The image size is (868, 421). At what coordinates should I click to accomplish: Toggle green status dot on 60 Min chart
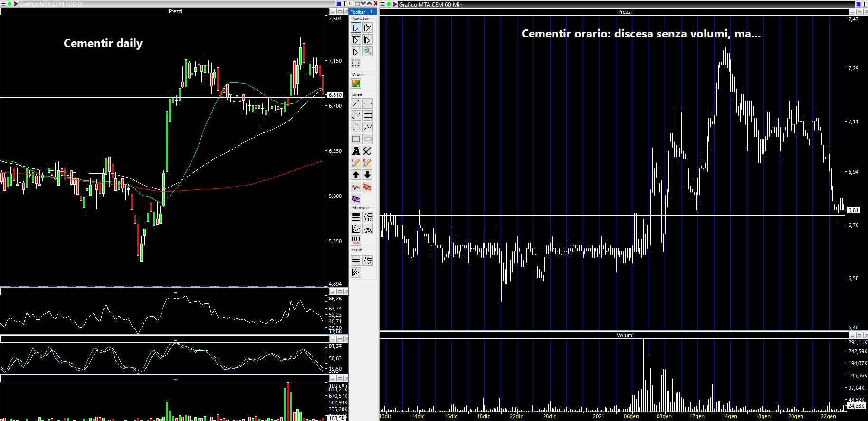tap(389, 4)
